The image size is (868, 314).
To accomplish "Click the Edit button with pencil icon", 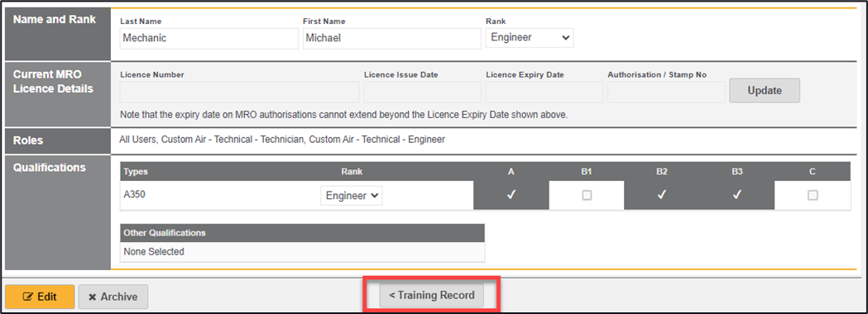I will (40, 297).
